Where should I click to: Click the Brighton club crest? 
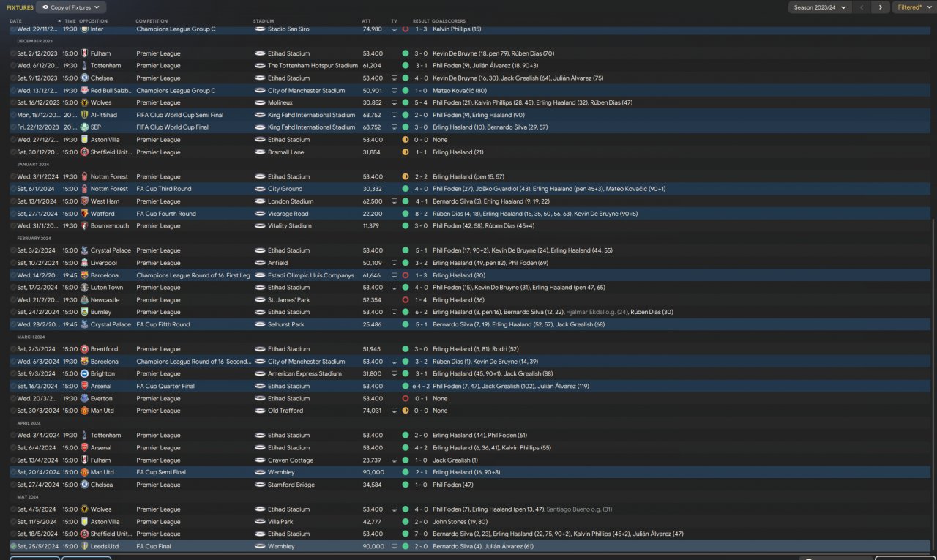85,374
